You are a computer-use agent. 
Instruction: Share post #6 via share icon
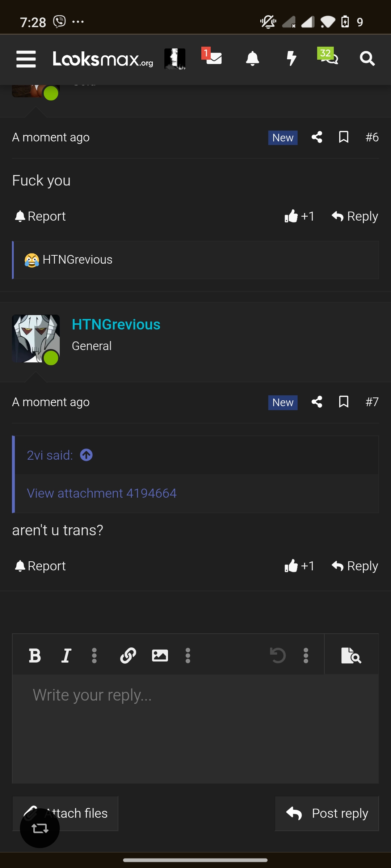pyautogui.click(x=317, y=137)
